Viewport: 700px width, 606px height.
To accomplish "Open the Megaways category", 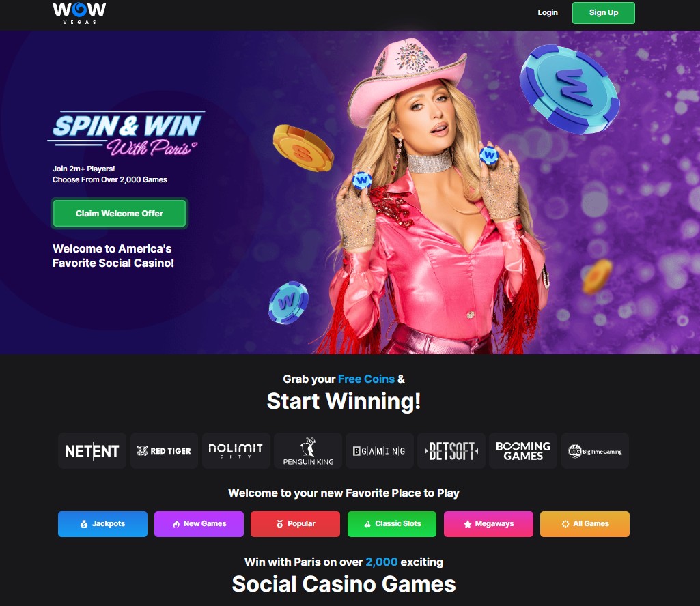I will pos(488,524).
